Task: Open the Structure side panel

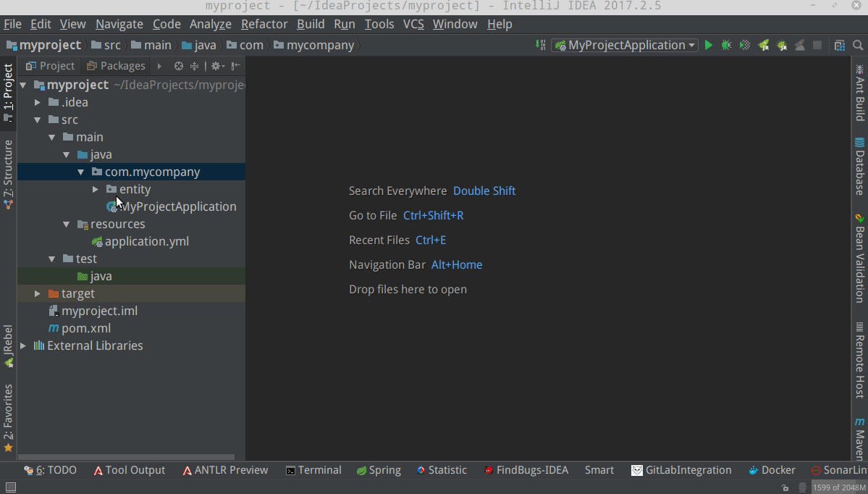Action: tap(8, 175)
